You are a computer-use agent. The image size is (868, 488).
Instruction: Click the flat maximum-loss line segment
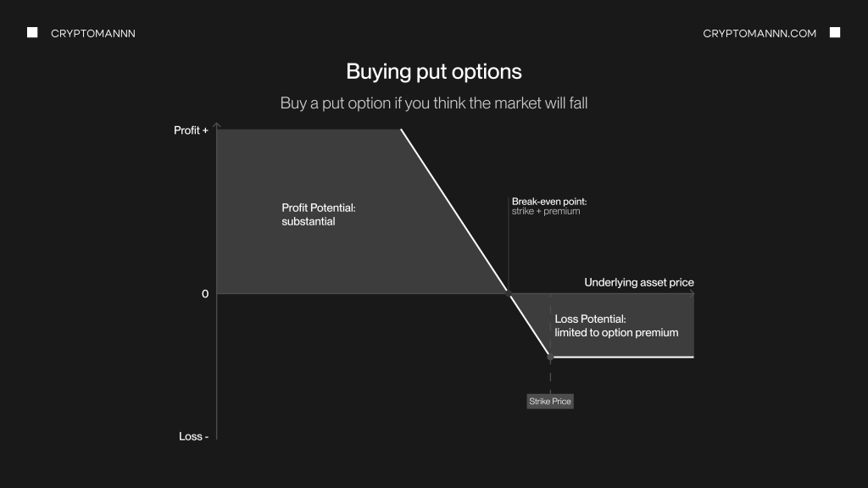click(x=623, y=357)
